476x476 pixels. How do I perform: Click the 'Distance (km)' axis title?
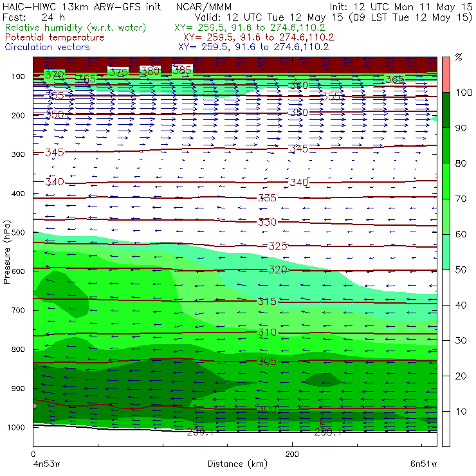[237, 464]
